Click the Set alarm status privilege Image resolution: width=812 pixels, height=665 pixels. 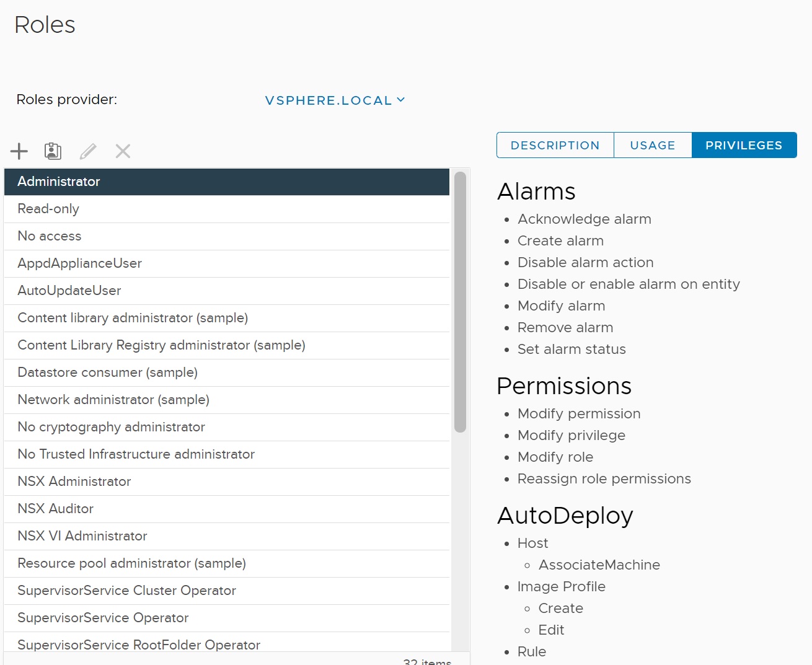tap(571, 350)
